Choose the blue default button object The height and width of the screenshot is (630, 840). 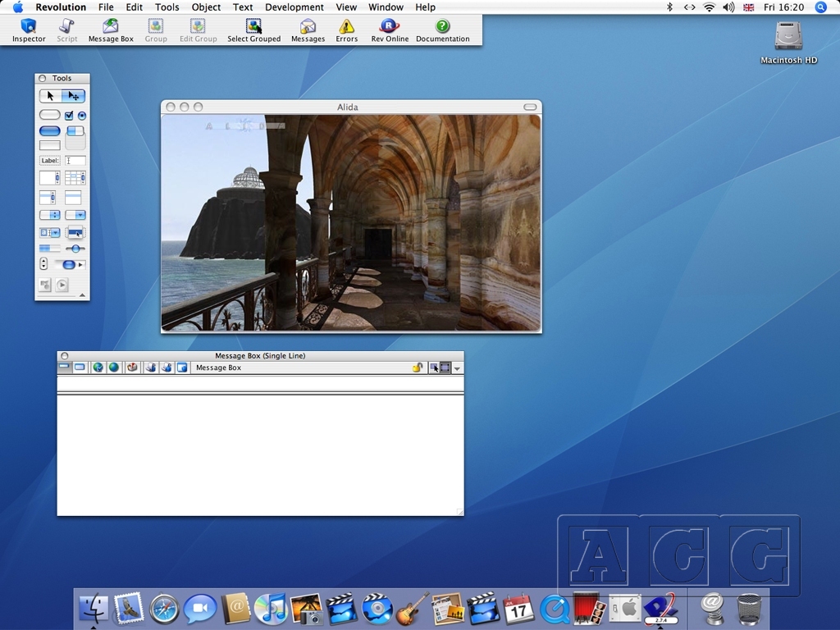[50, 130]
